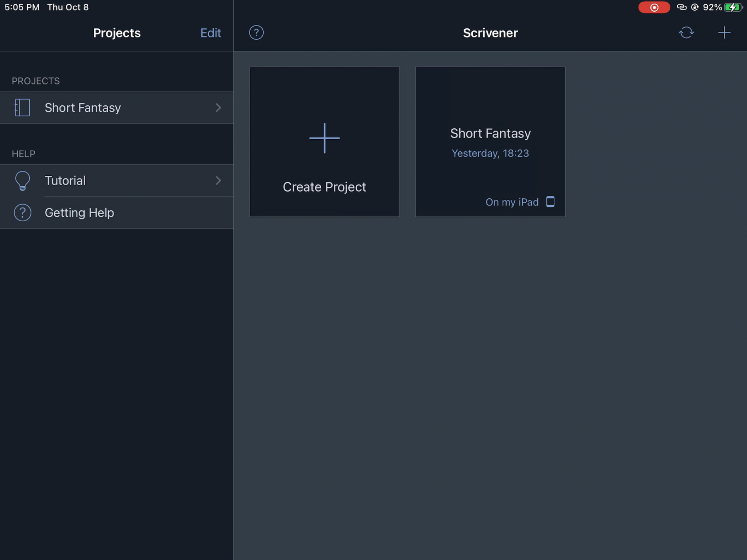This screenshot has height=560, width=747.
Task: Expand the Tutorial row chevron
Action: coord(218,180)
